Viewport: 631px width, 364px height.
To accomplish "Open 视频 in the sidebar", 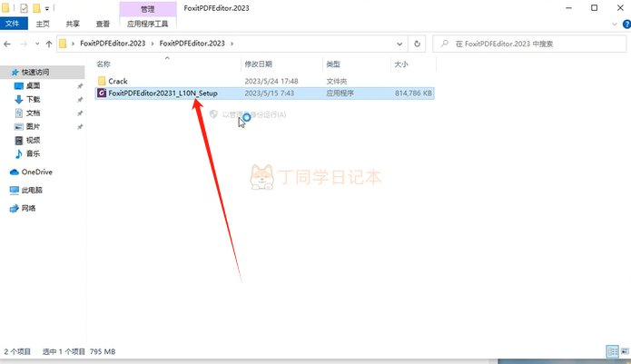I will point(33,140).
